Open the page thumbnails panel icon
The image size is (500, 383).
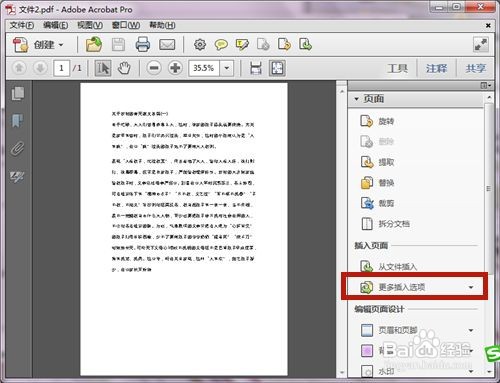pos(18,93)
